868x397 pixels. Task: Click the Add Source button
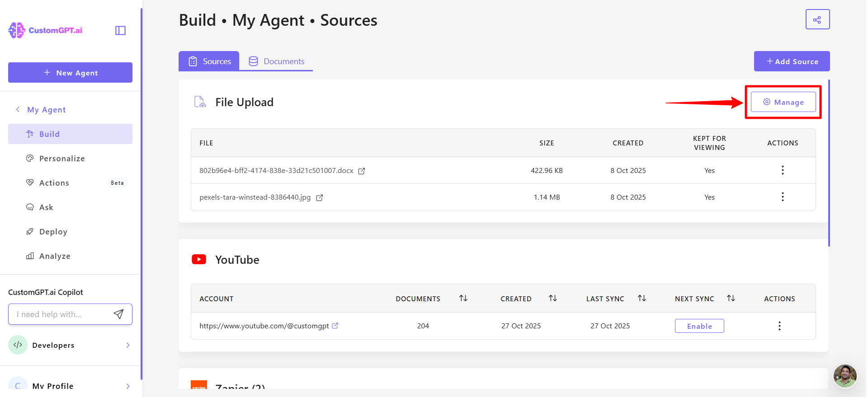792,61
